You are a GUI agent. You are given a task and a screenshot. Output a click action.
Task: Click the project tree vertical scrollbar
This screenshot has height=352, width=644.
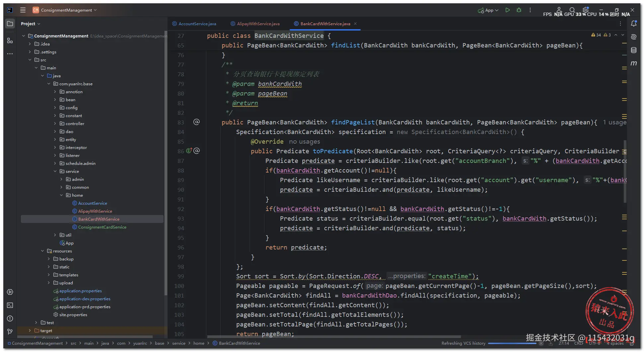[166, 163]
